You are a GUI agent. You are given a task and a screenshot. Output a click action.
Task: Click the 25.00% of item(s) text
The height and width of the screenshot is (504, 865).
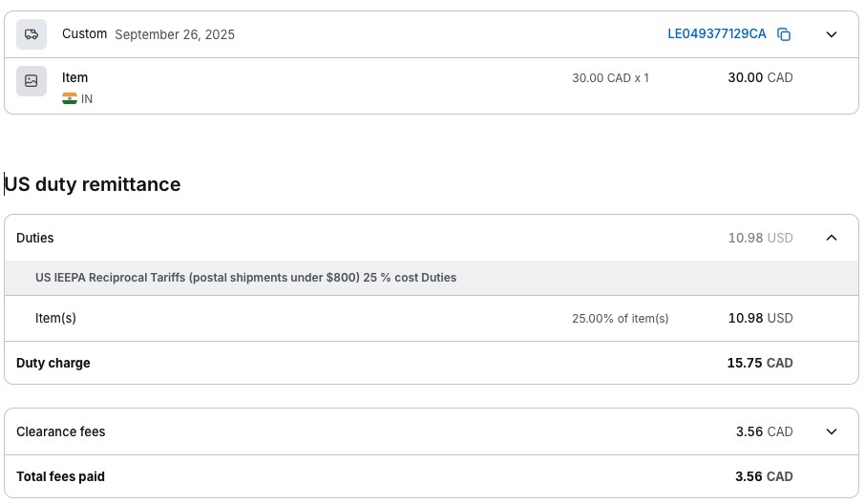tap(620, 319)
